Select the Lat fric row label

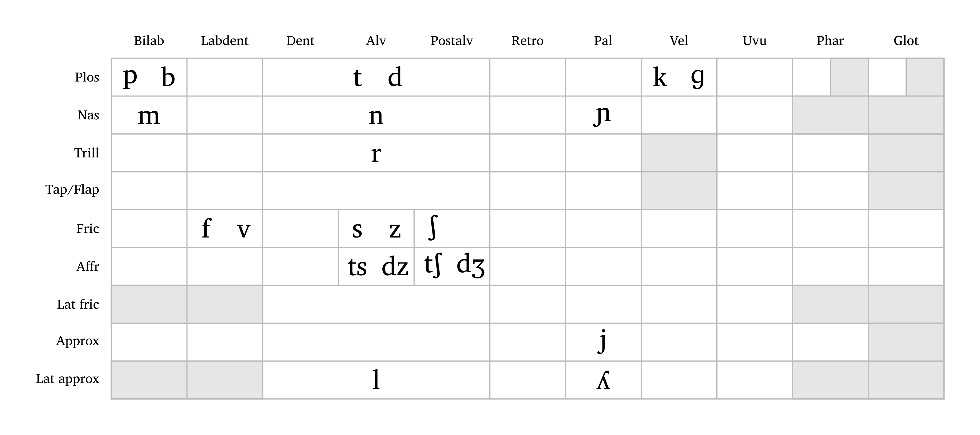pyautogui.click(x=78, y=304)
